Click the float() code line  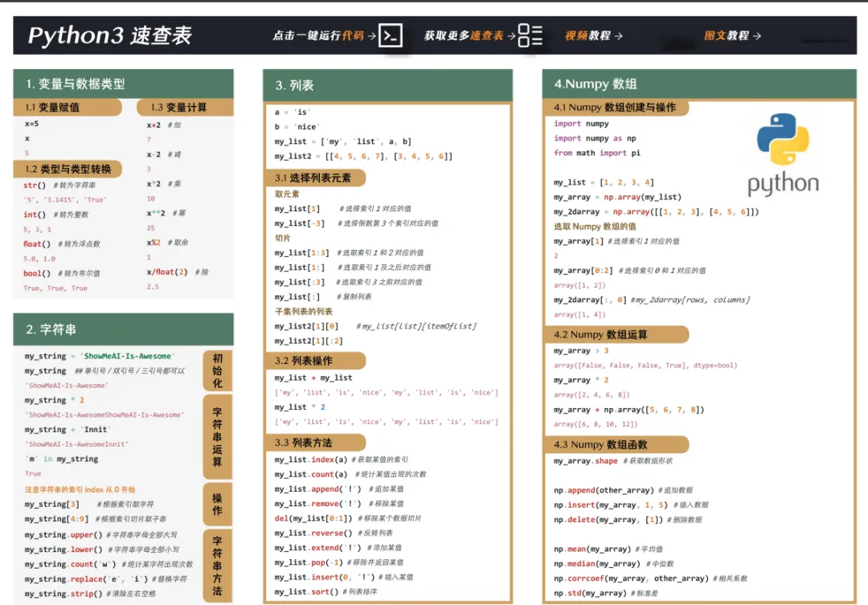point(61,244)
